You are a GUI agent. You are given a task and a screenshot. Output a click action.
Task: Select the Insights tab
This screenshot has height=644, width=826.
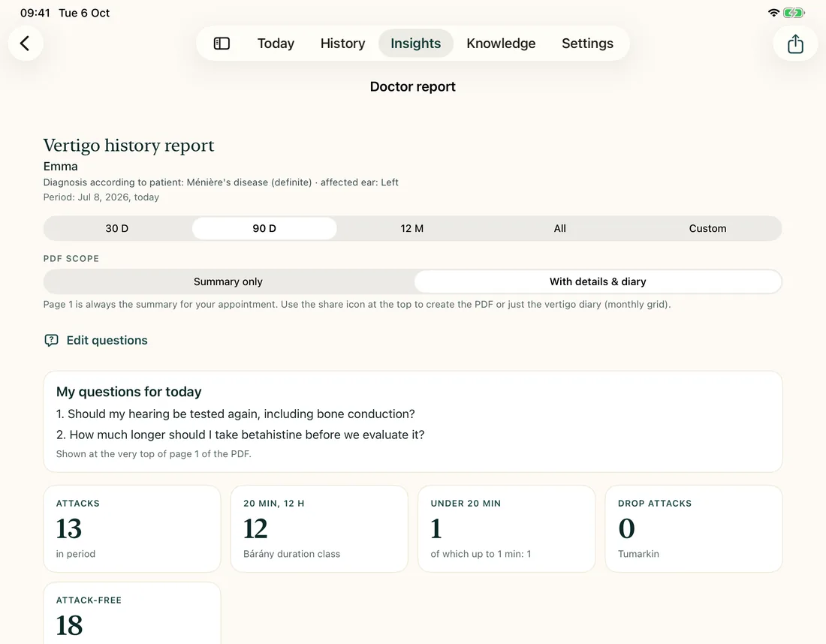point(416,44)
